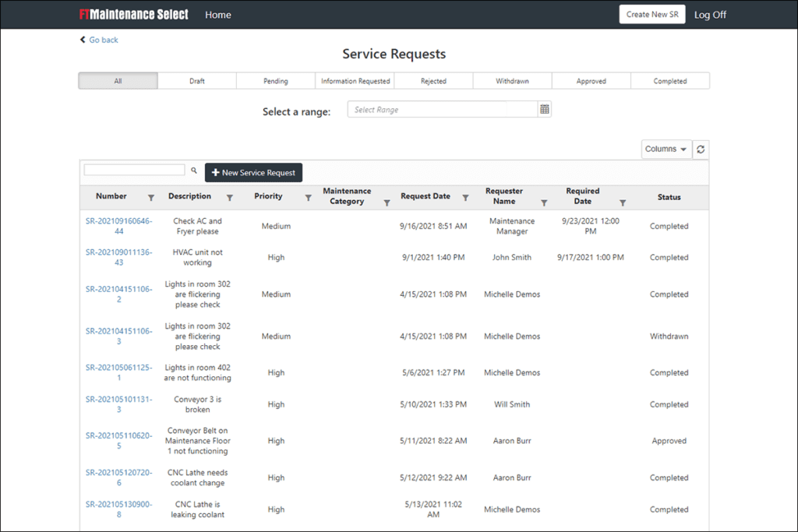Click the refresh grid icon

(701, 150)
